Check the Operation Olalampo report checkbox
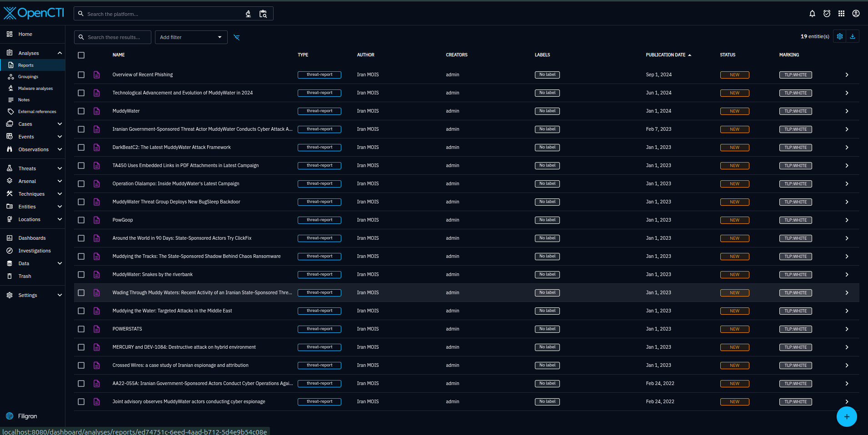 coord(81,183)
